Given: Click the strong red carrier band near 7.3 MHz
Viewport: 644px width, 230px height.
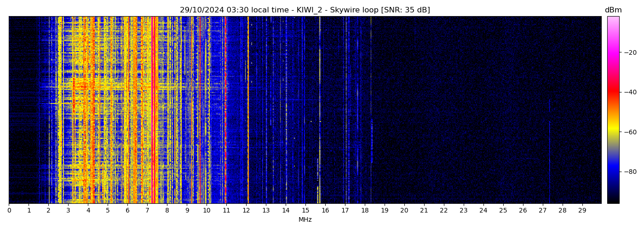Looking at the screenshot, I should coord(153,110).
